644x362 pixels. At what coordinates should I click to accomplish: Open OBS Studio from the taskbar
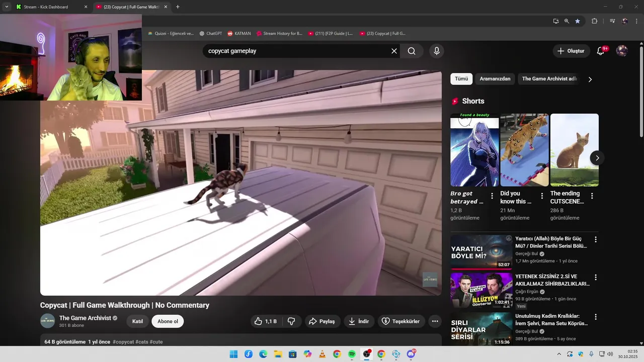[x=367, y=354]
